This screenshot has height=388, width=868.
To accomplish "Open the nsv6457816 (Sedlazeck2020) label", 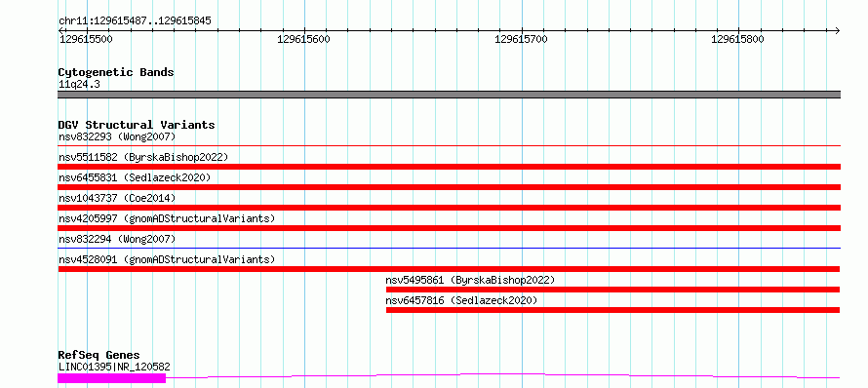I will click(x=461, y=300).
